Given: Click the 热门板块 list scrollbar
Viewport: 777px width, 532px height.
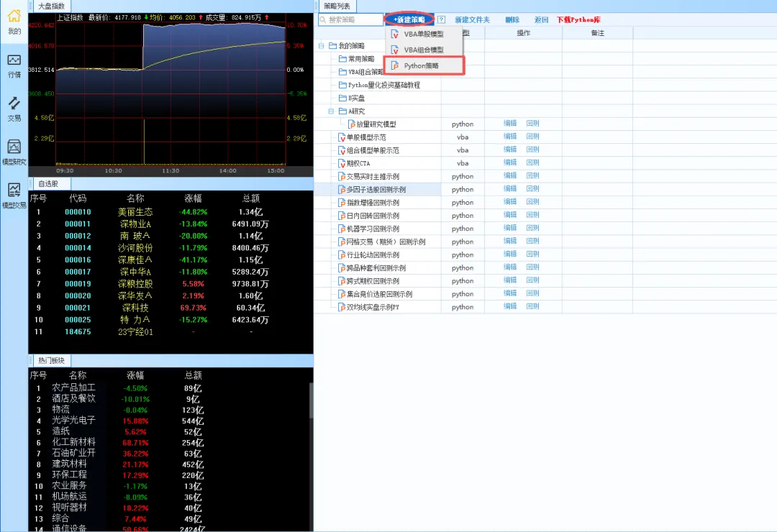Looking at the screenshot, I should point(311,401).
